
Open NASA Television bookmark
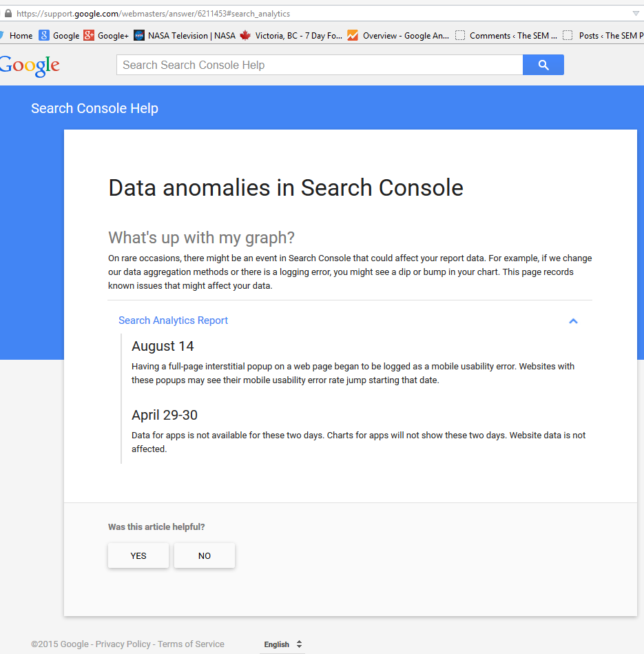(x=185, y=35)
